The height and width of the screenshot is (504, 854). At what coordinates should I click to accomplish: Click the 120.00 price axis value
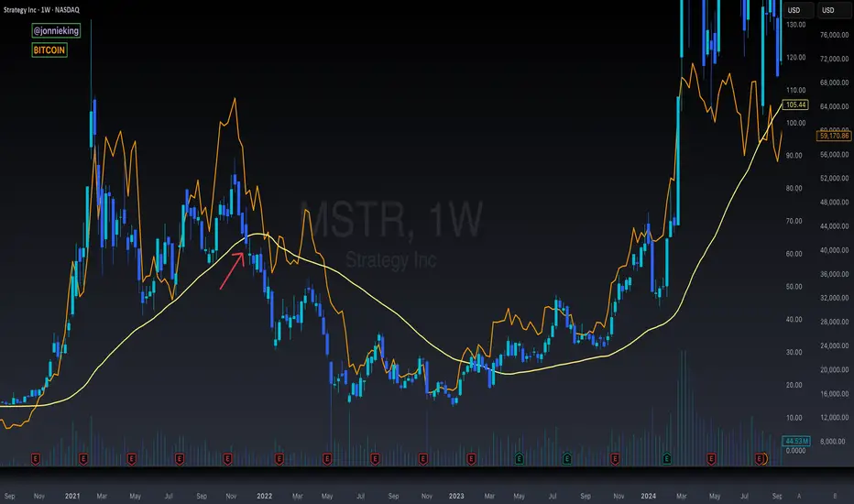coord(795,58)
